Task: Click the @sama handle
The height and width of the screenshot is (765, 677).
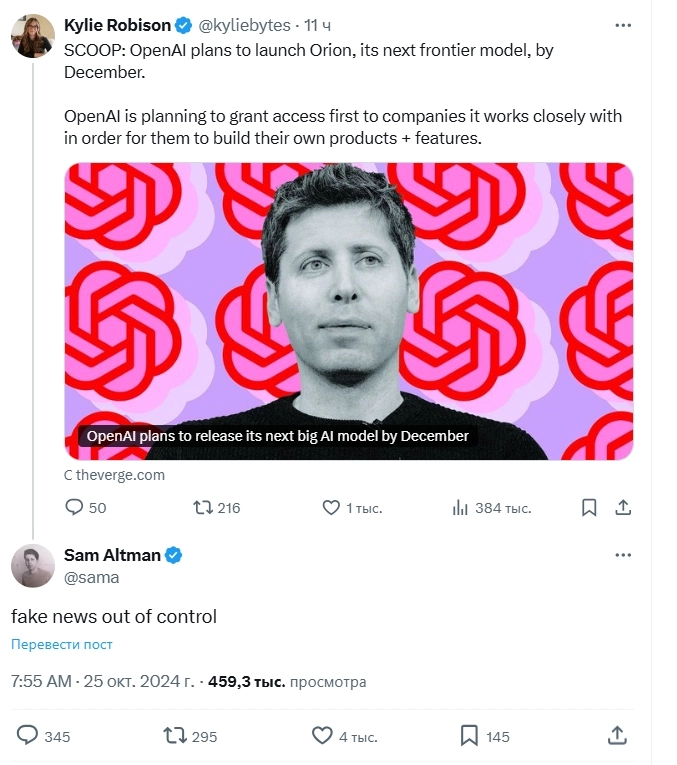Action: (x=92, y=577)
